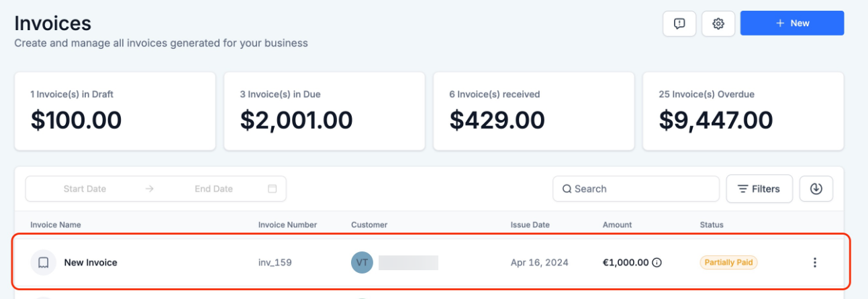Image resolution: width=868 pixels, height=299 pixels.
Task: Click the Start Date field
Action: coord(85,189)
